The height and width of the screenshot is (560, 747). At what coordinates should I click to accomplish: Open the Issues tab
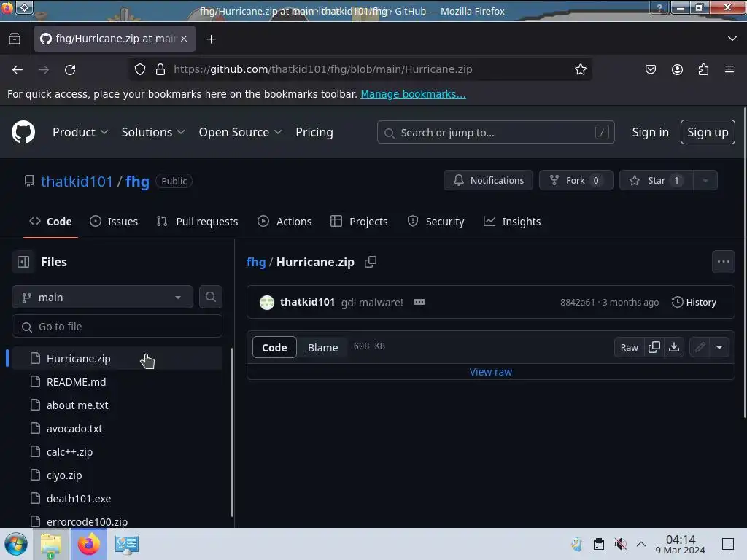[114, 222]
